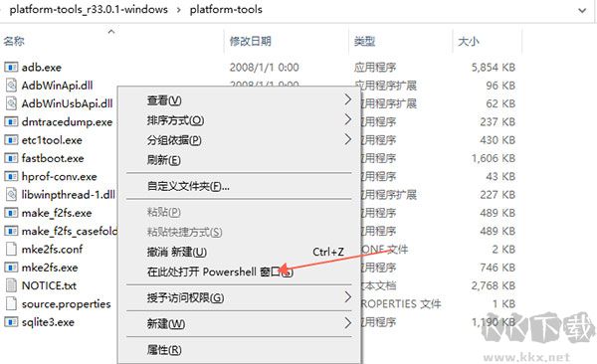Expand the 分组依据(P) submenu arrow

(347, 139)
